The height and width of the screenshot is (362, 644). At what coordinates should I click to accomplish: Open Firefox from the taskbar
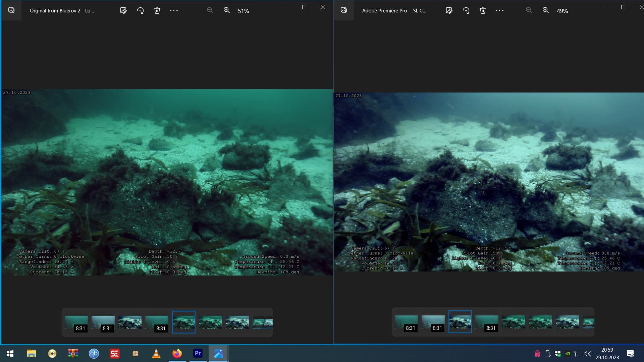(177, 353)
